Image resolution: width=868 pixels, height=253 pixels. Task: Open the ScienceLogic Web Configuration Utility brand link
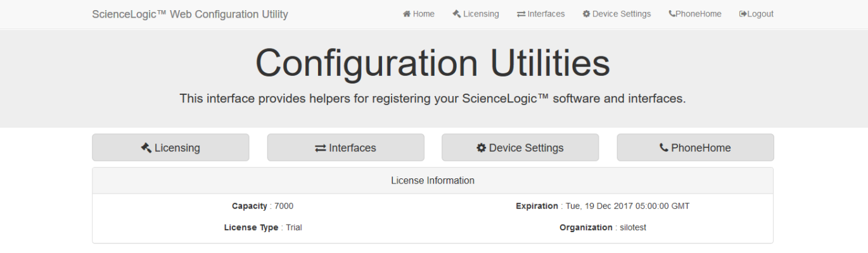[x=190, y=14]
